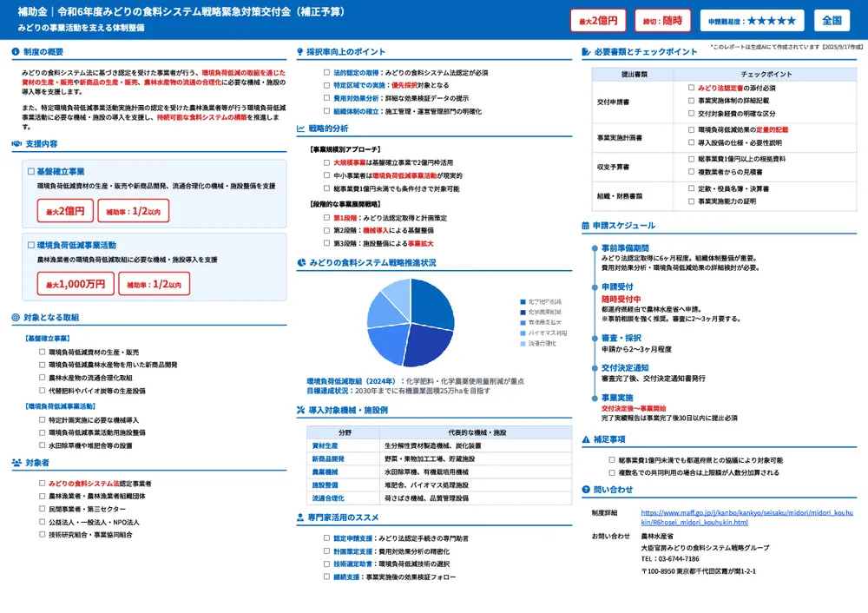Click the graduation cap icon beside 専門家活用のススメ
This screenshot has width=868, height=613.
[300, 517]
